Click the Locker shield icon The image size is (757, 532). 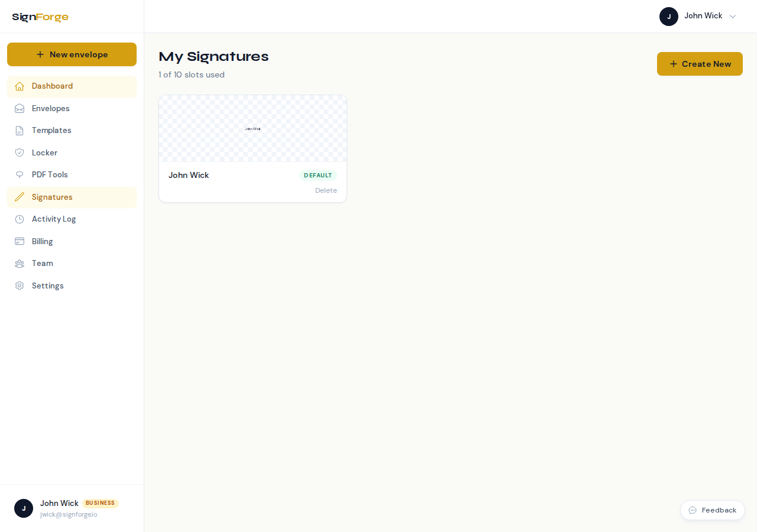20,153
